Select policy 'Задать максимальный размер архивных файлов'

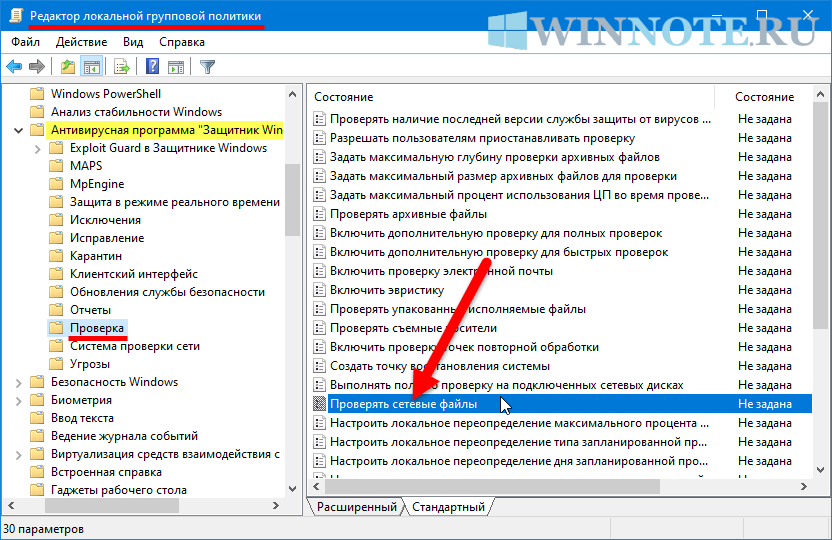[503, 176]
